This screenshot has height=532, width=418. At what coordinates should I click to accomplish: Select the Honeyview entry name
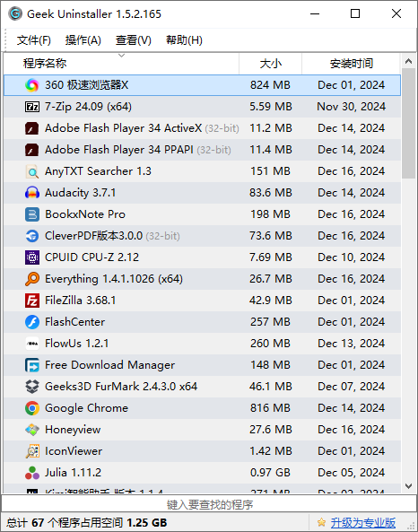(73, 430)
